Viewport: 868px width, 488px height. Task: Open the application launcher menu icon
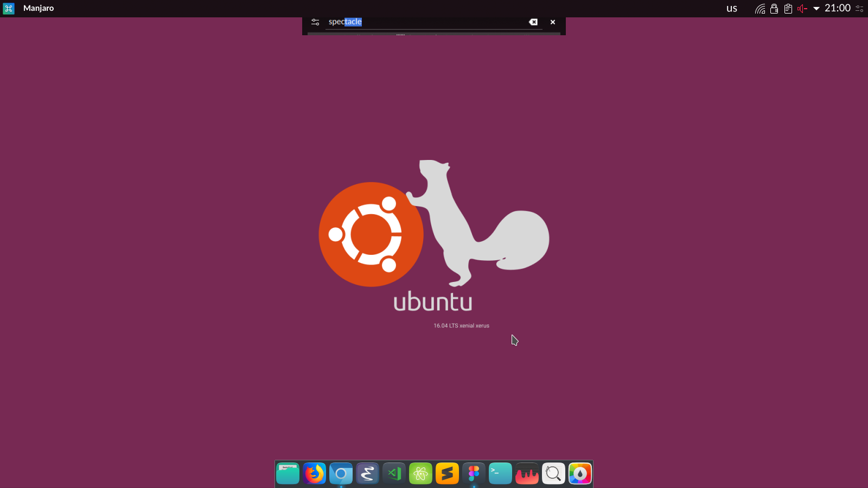(x=9, y=8)
